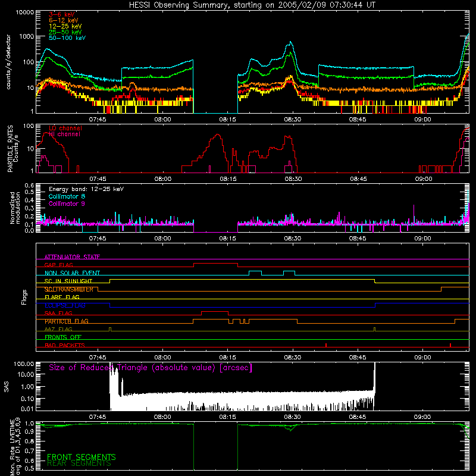This screenshot has width=476, height=476.
Task: Click the FLARE FLAG label
Action: pos(62,297)
